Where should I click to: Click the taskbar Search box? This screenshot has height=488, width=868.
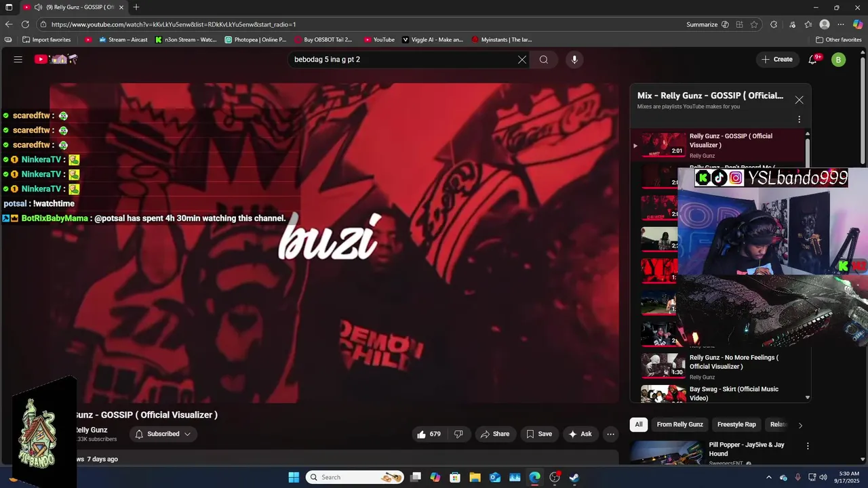(x=355, y=477)
